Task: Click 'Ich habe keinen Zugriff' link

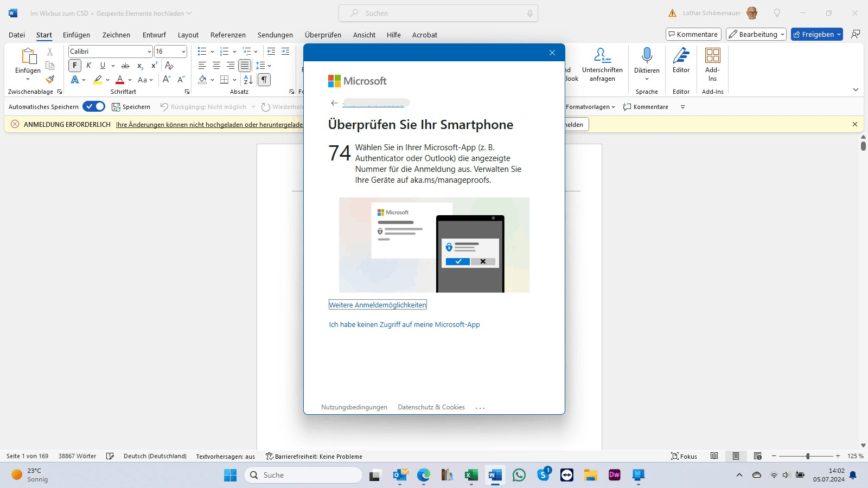Action: [x=404, y=325]
